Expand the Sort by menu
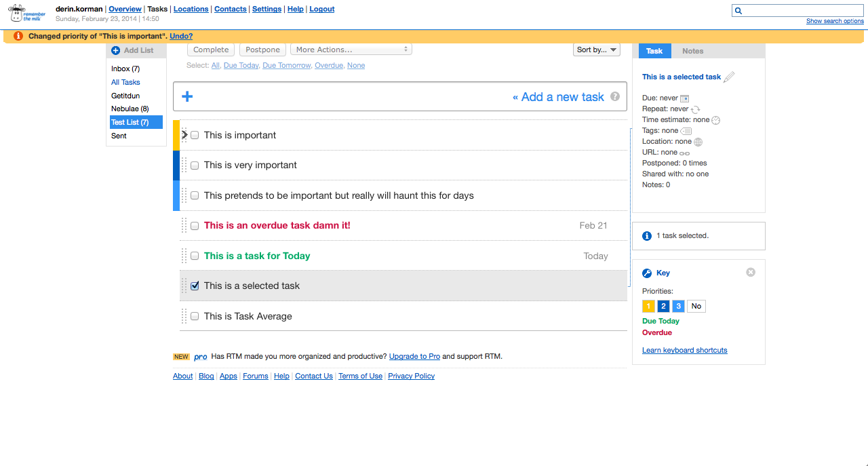This screenshot has width=868, height=466. (x=597, y=50)
